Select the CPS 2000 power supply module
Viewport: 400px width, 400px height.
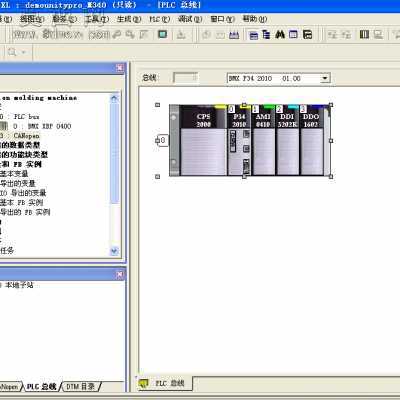(203, 140)
